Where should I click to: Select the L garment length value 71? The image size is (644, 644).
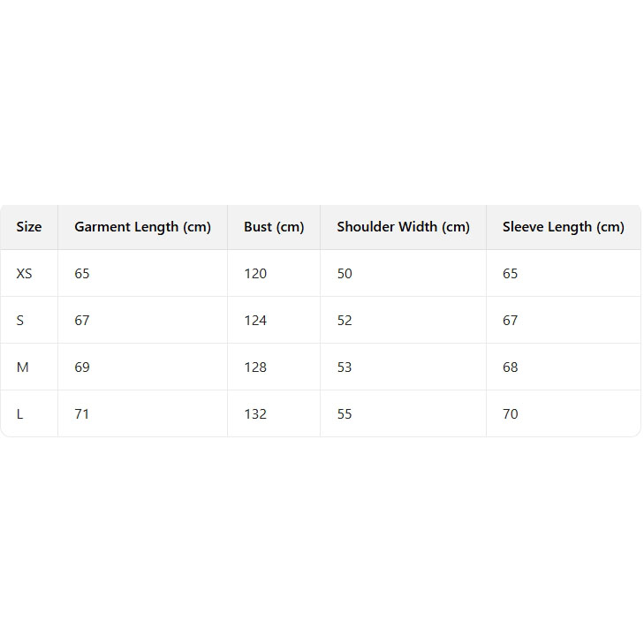pos(82,414)
